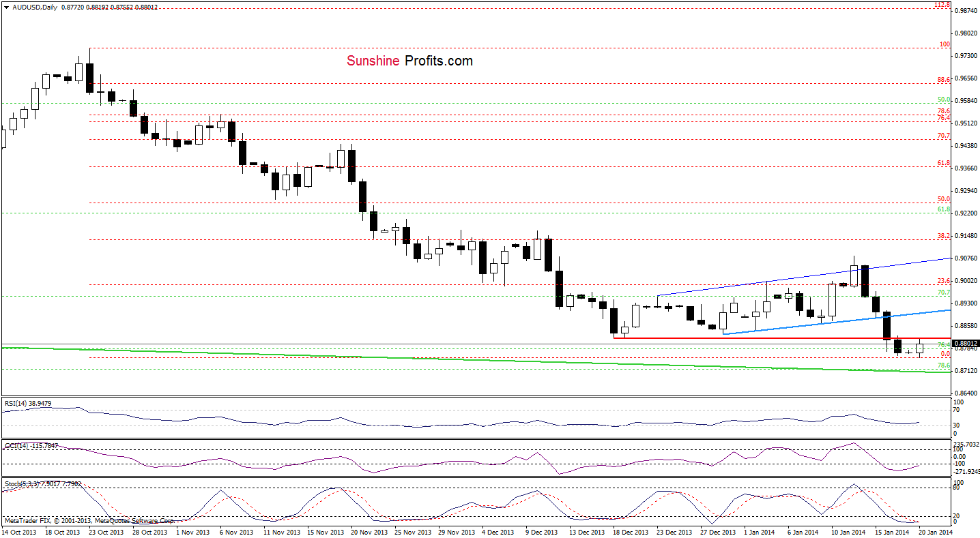The width and height of the screenshot is (980, 538).
Task: Select the long green moving average line
Action: click(476, 360)
